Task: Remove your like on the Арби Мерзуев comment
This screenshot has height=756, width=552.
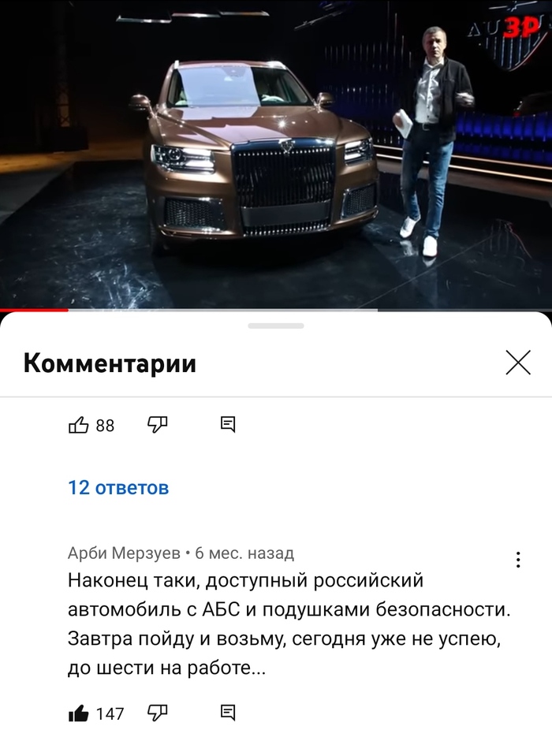Action: (x=79, y=713)
